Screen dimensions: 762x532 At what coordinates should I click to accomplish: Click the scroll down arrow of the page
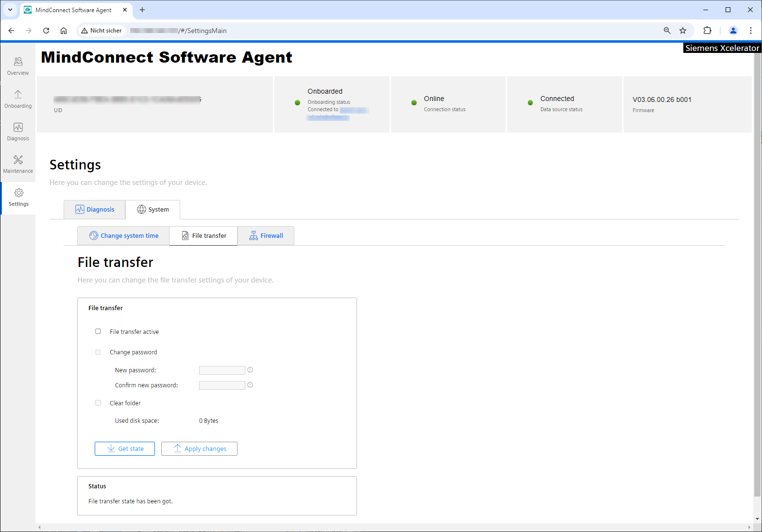758,519
